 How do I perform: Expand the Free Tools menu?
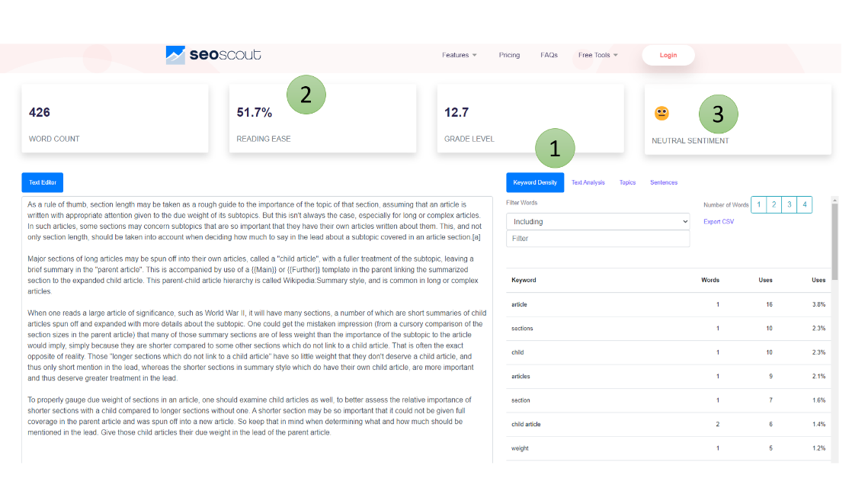597,55
